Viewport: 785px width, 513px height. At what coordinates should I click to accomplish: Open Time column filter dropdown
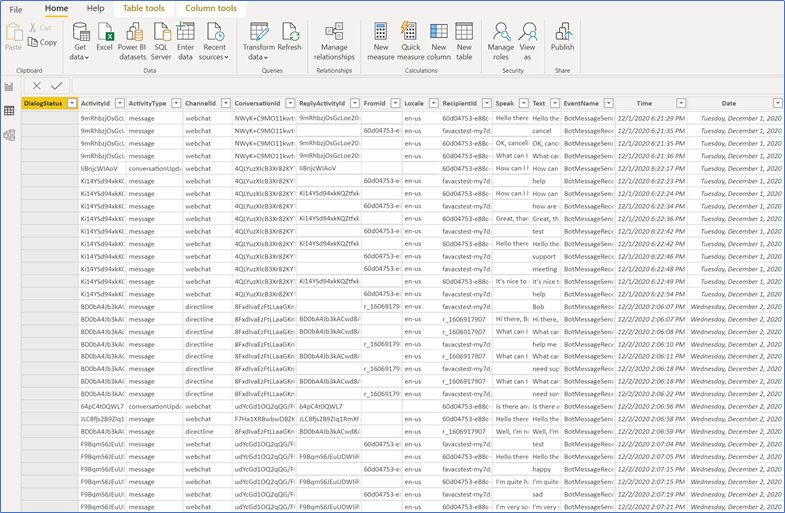681,103
